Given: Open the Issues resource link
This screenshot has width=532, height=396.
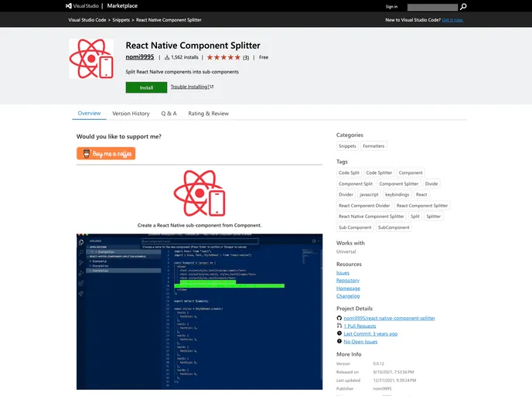Looking at the screenshot, I should click(343, 273).
